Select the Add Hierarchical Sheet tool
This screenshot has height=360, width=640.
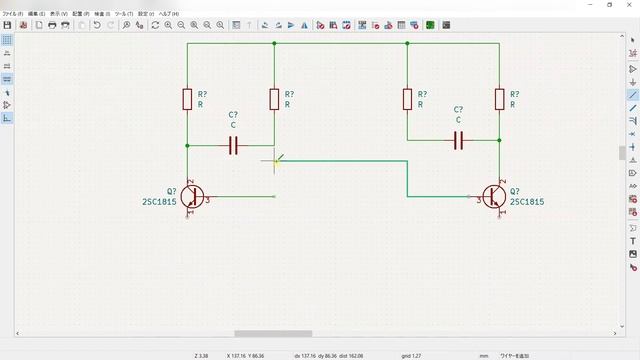pos(633,199)
